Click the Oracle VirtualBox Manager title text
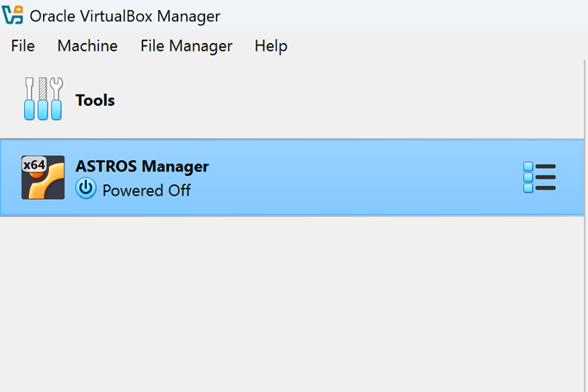This screenshot has width=588, height=392. (x=125, y=16)
